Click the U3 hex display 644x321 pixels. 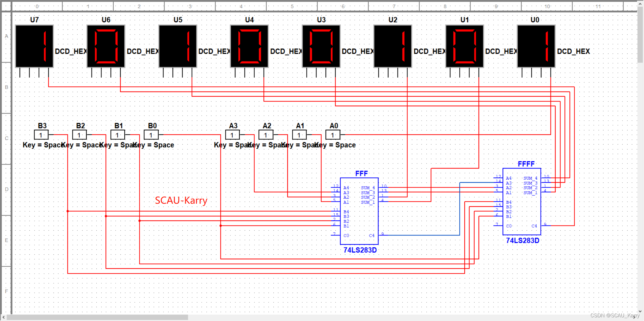coord(321,46)
